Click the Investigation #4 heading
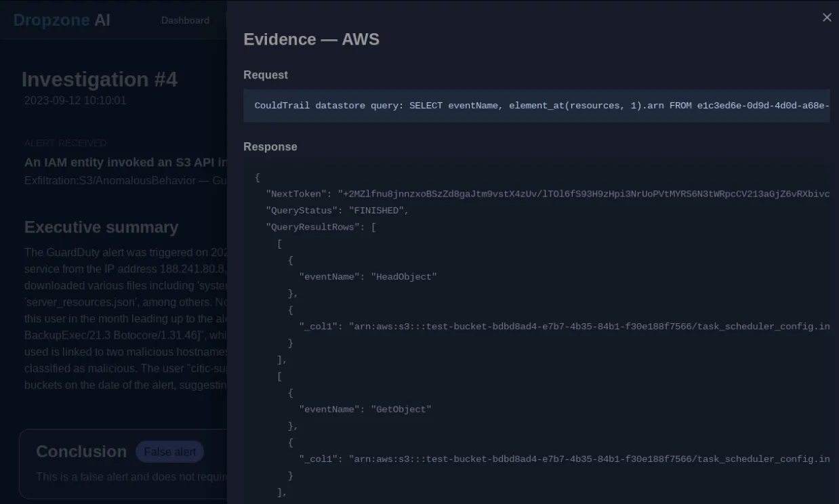 (x=100, y=79)
